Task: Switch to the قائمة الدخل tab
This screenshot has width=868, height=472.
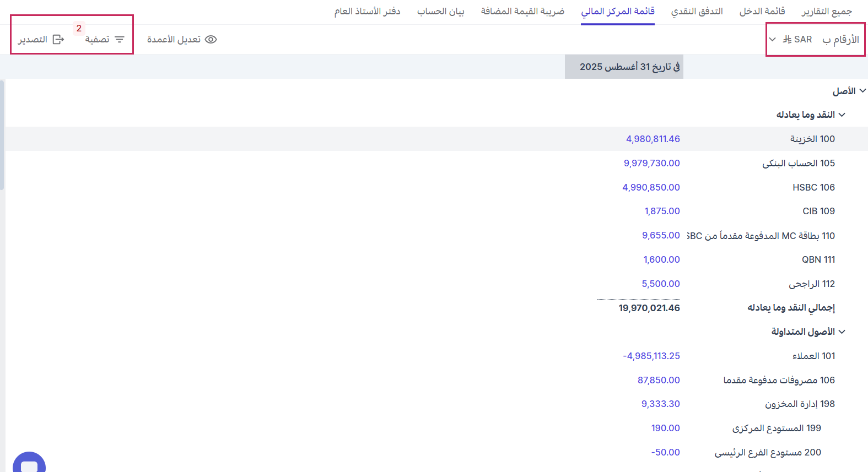Action: pyautogui.click(x=762, y=12)
